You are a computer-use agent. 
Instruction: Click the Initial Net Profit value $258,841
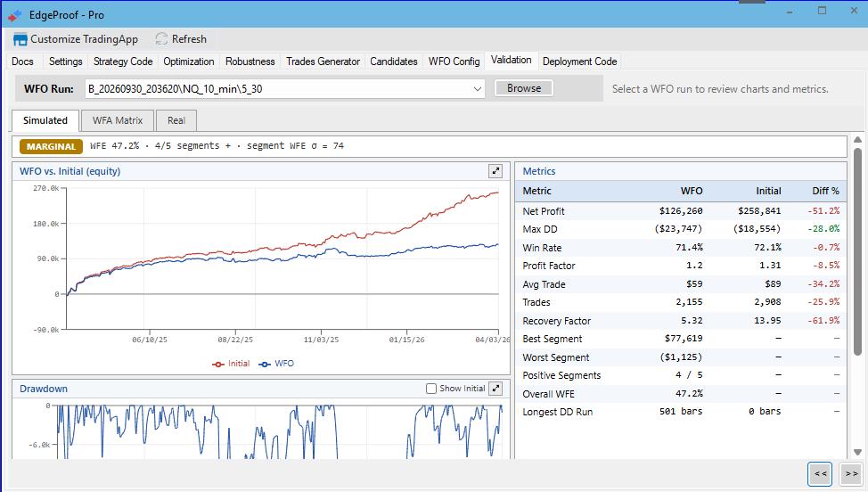(x=759, y=211)
